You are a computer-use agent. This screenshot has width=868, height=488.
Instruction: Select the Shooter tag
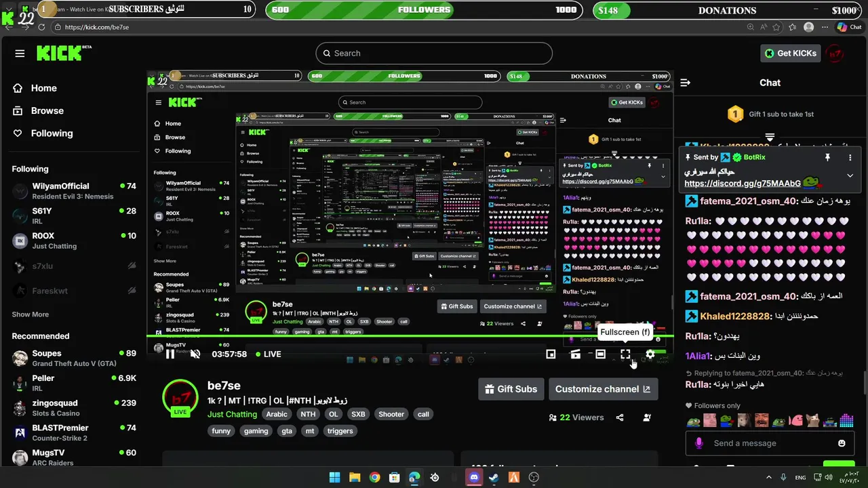click(391, 414)
